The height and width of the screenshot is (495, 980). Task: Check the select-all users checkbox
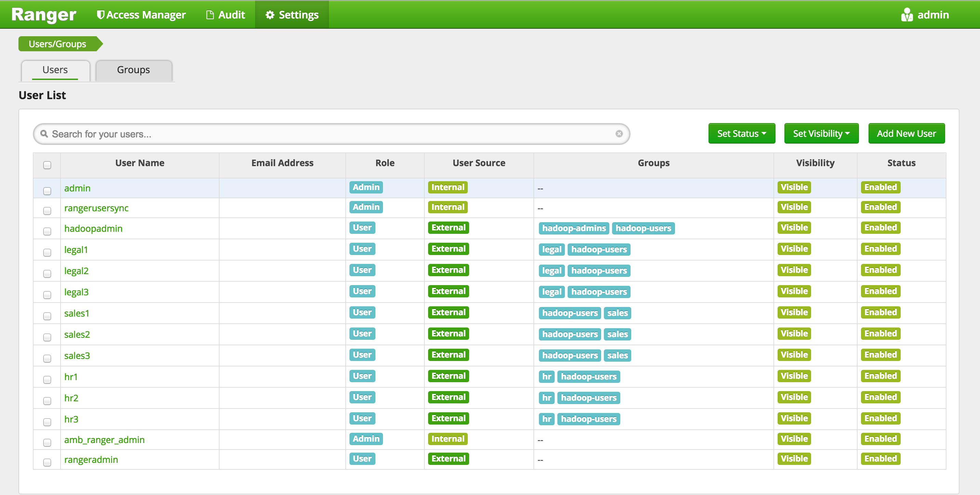(x=47, y=165)
